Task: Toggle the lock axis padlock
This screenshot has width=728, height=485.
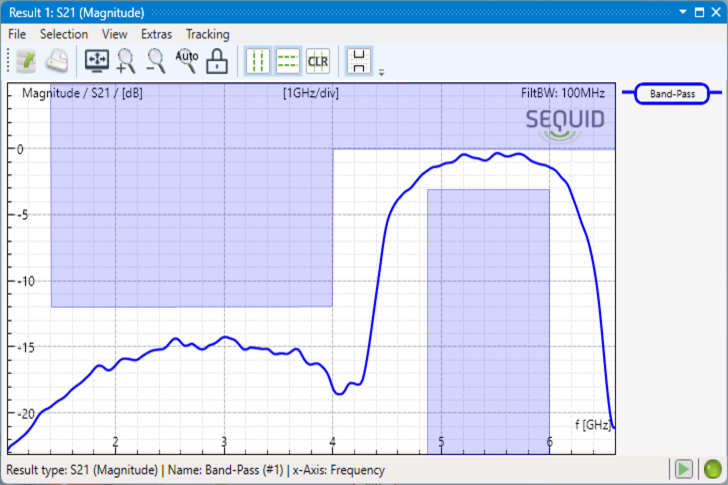Action: tap(216, 61)
